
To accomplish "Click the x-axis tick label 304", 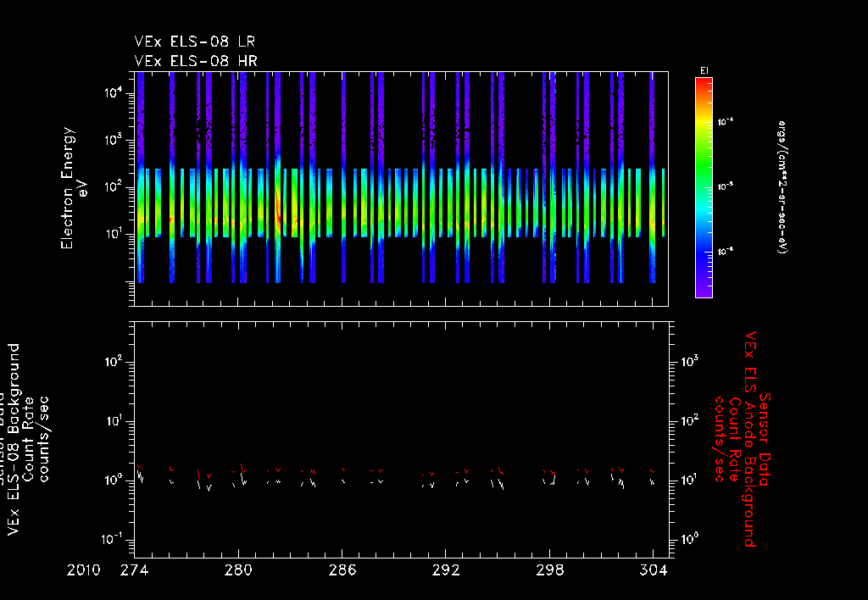I will pos(654,570).
